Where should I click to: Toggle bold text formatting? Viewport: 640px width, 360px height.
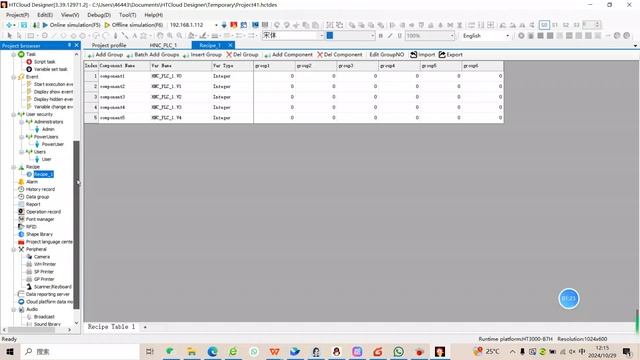click(x=380, y=36)
